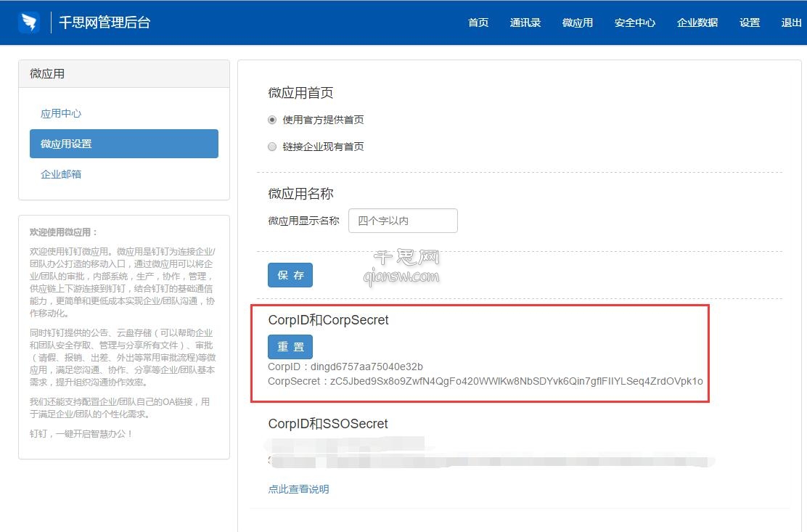The height and width of the screenshot is (532, 807).
Task: Open the 首页 menu item
Action: 478,22
